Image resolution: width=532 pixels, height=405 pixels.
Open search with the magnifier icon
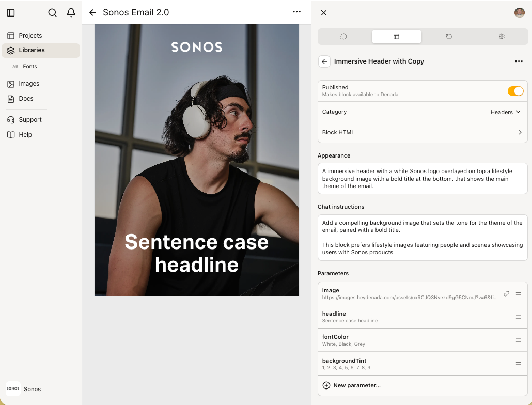click(52, 13)
